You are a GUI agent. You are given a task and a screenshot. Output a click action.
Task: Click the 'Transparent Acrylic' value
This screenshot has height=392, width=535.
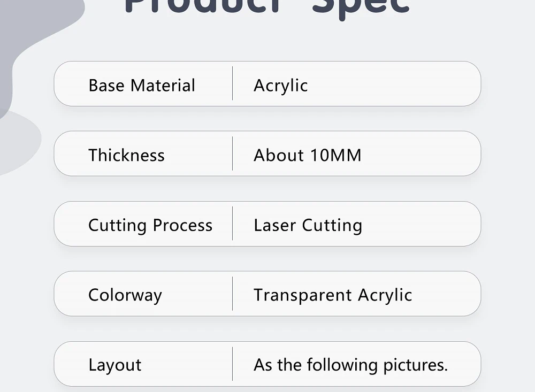pos(333,295)
